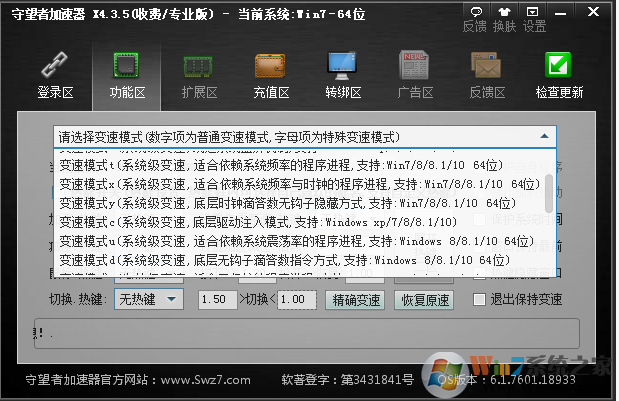
Task: Select 变速模式d from the list
Action: point(302,260)
